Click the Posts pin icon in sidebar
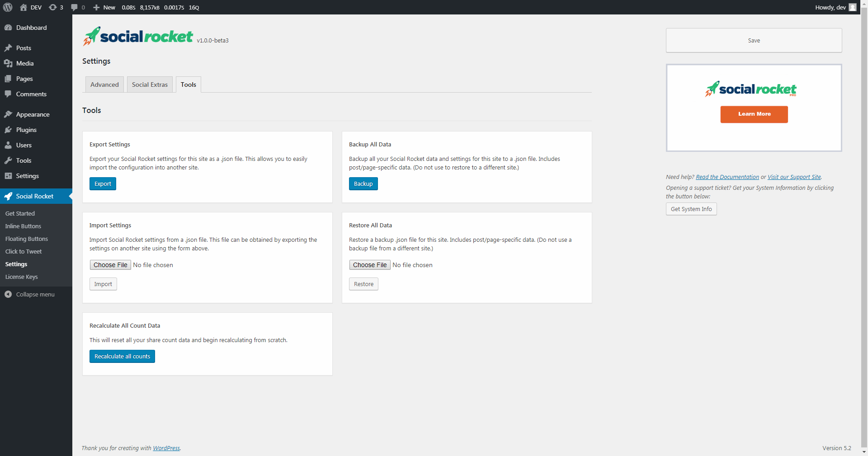This screenshot has height=456, width=868. click(8, 48)
